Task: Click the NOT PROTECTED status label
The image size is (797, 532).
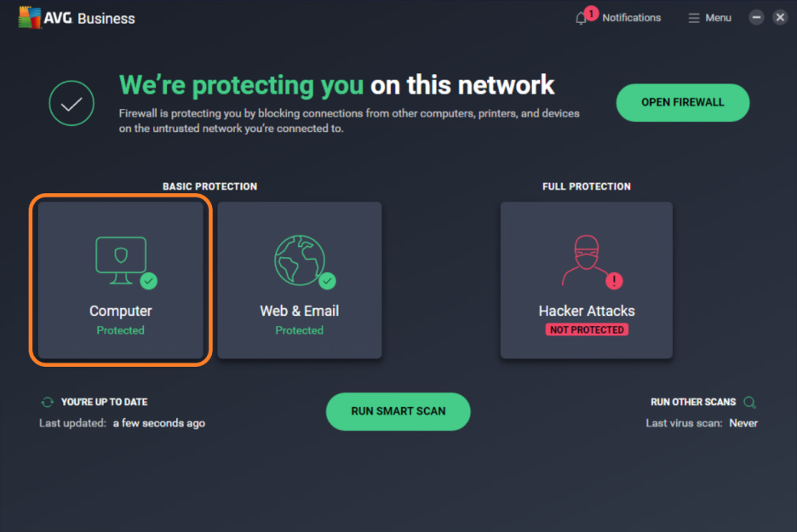Action: [x=586, y=329]
